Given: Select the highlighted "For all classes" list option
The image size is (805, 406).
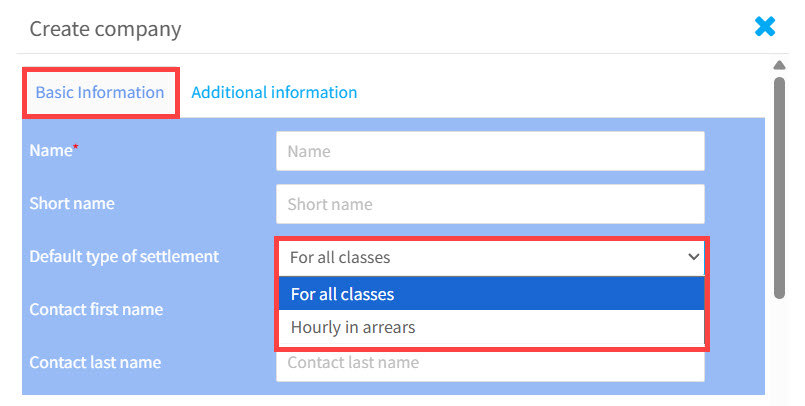Looking at the screenshot, I should (x=490, y=294).
